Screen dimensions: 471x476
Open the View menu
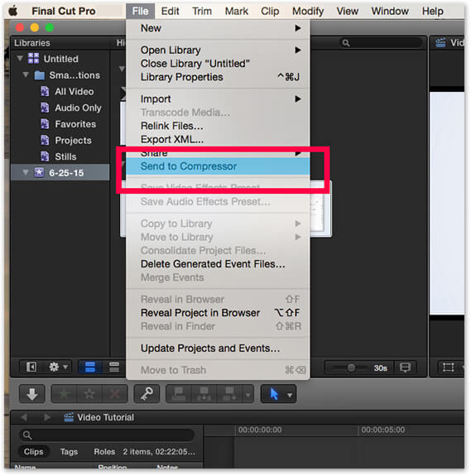pyautogui.click(x=348, y=12)
